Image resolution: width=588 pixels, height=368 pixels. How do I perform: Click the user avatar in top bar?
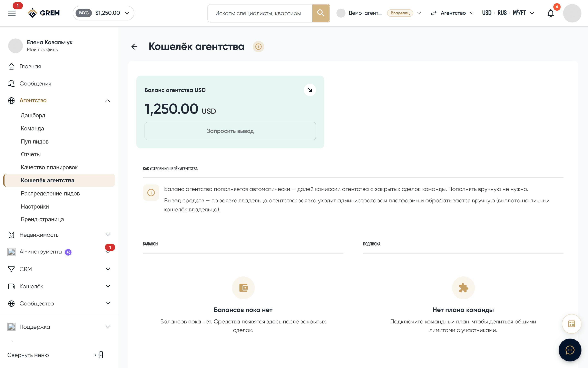pyautogui.click(x=572, y=13)
